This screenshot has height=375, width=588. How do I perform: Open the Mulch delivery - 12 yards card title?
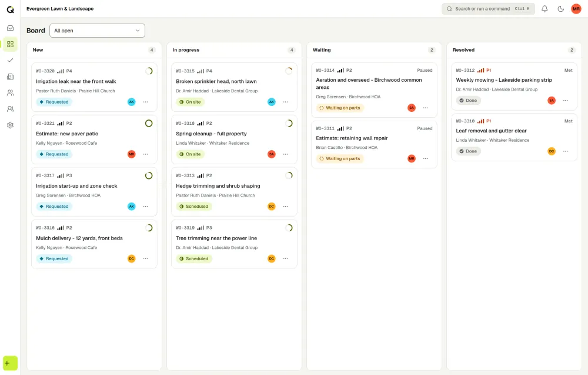(79, 238)
